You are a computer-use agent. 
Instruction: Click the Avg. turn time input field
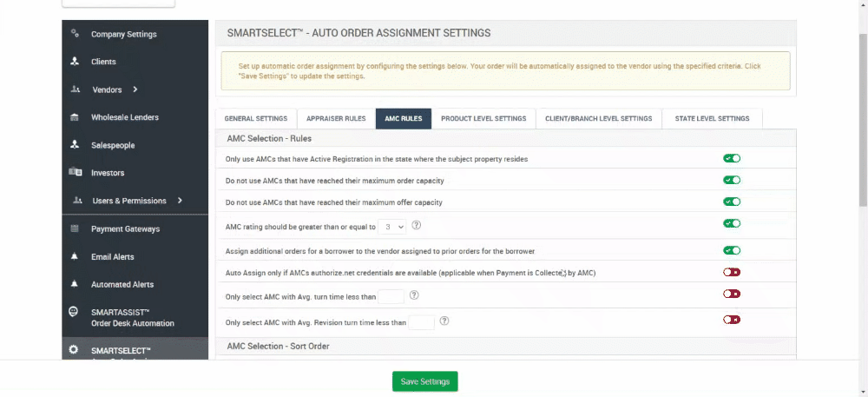point(391,296)
